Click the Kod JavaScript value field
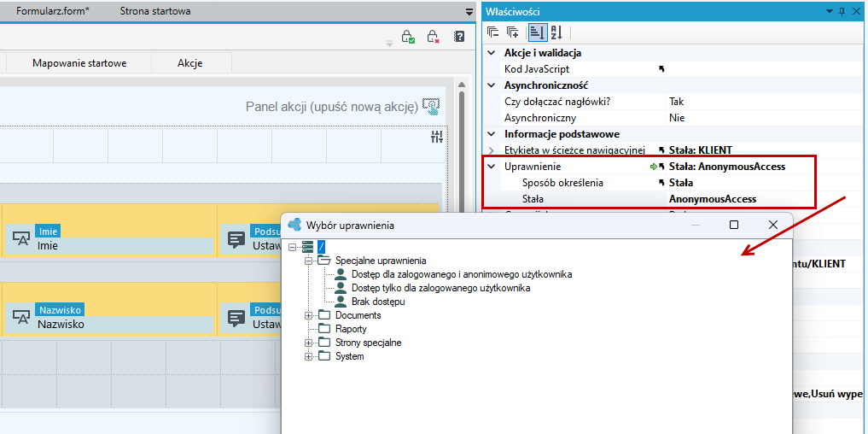This screenshot has height=434, width=868. pos(766,69)
